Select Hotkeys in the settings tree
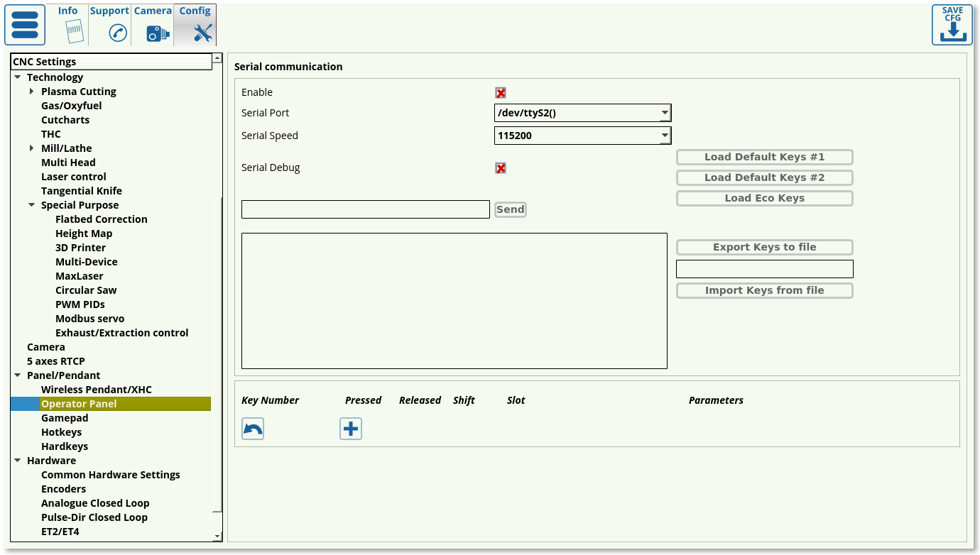This screenshot has width=980, height=555. 61,432
